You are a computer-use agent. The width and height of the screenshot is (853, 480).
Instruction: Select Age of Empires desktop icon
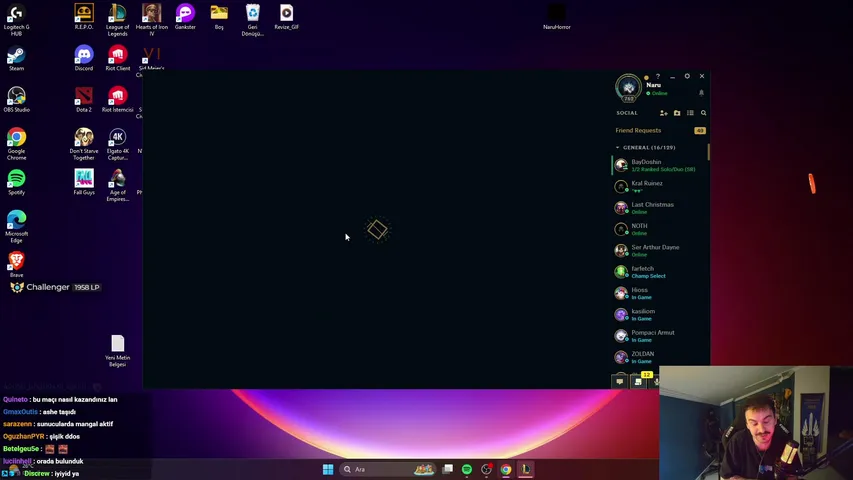[x=118, y=185]
